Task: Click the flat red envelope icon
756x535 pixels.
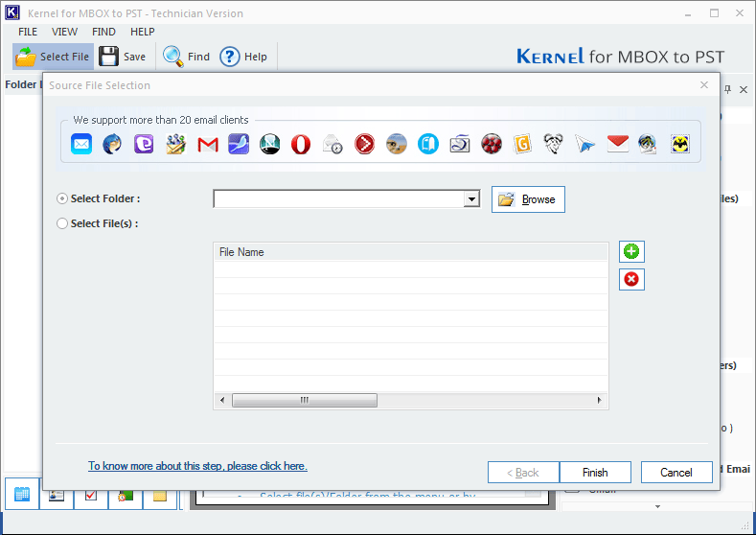Action: coord(618,144)
